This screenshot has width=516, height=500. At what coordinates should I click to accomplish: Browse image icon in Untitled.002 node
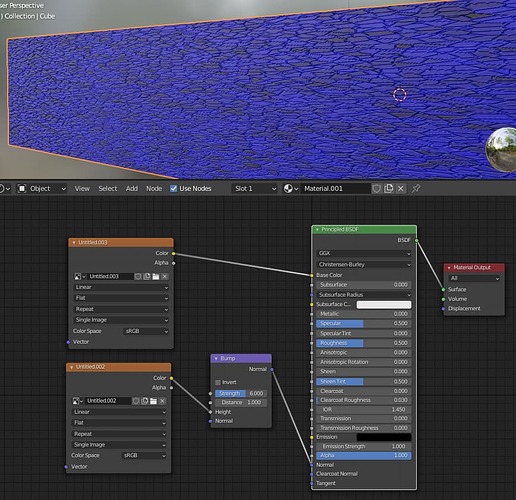tap(77, 401)
